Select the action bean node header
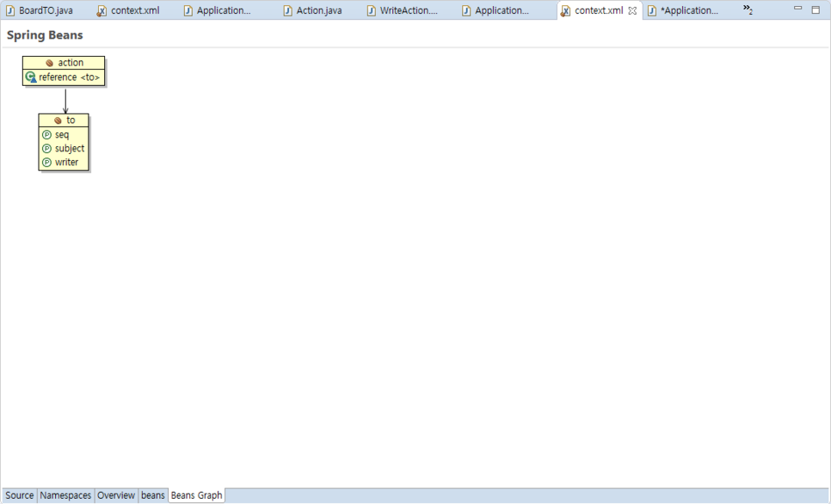831x504 pixels. tap(64, 63)
